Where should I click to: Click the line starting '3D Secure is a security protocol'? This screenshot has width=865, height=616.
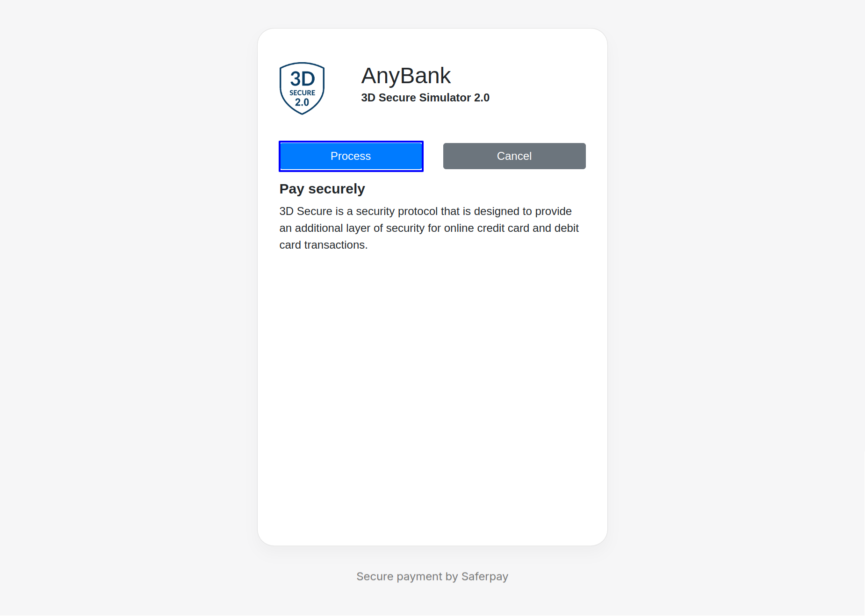[x=425, y=211]
